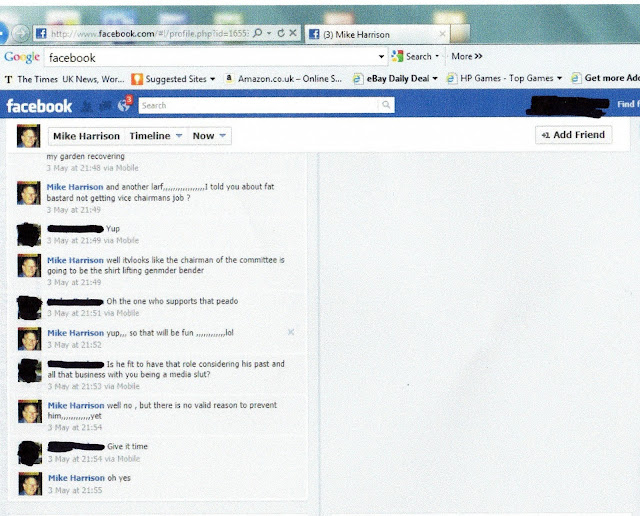Viewport: 640px width, 516px height.
Task: Click the Google toolbar Search button
Action: click(x=411, y=56)
